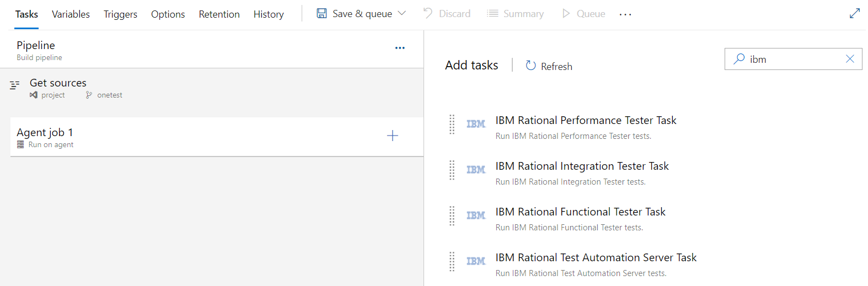
Task: Open the toolbar more actions ellipsis
Action: coord(625,14)
